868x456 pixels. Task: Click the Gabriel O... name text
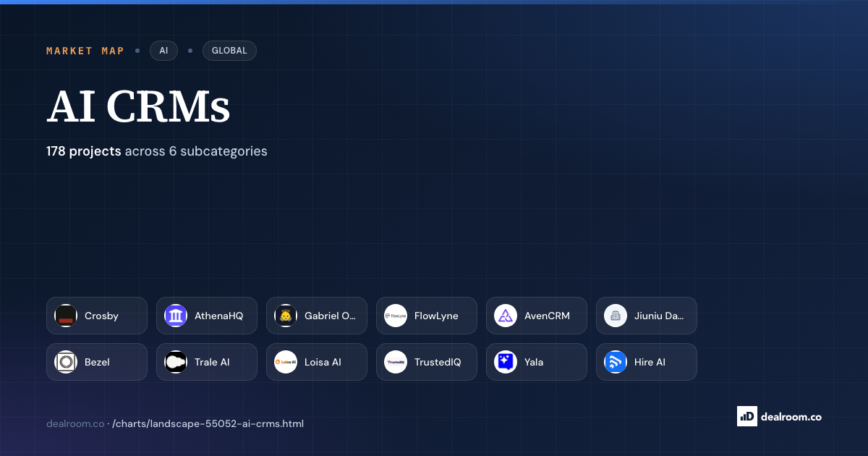click(331, 316)
